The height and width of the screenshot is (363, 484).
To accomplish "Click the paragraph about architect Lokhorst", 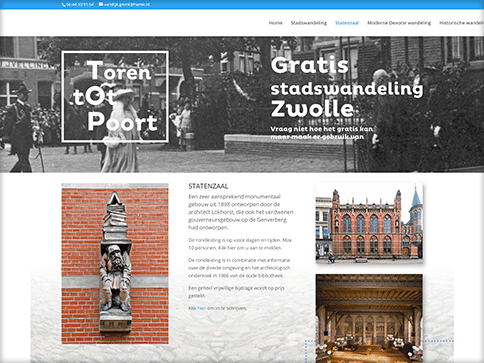I will [x=241, y=212].
